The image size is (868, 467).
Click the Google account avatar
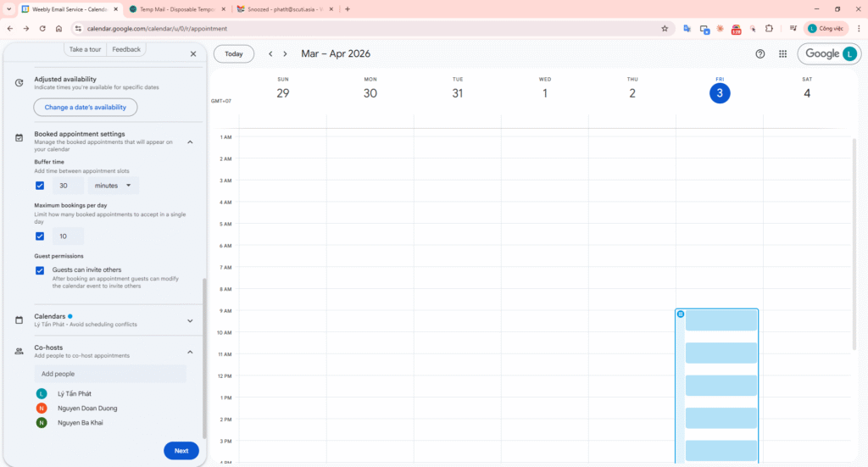[x=849, y=53]
